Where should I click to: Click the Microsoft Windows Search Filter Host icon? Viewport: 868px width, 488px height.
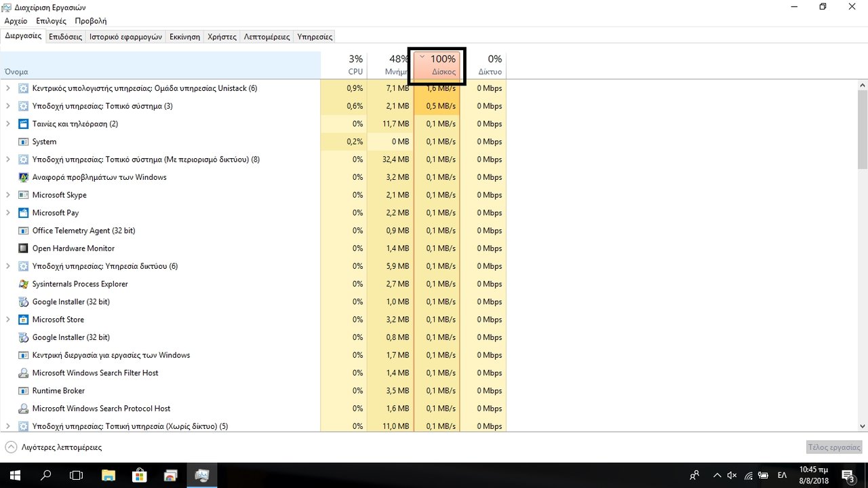pyautogui.click(x=23, y=373)
